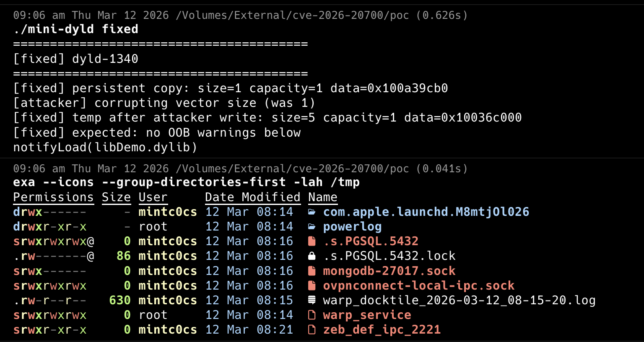Click the Date Modified column header
Image resolution: width=644 pixels, height=342 pixels.
click(252, 197)
